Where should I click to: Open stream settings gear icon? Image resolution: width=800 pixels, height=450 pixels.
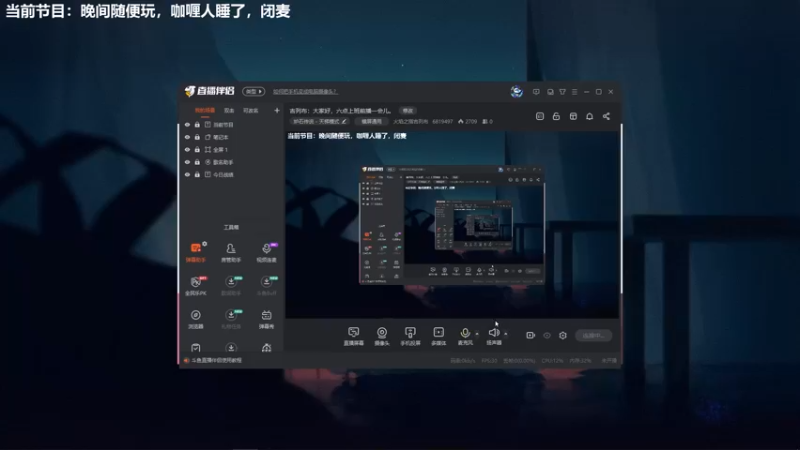point(563,335)
